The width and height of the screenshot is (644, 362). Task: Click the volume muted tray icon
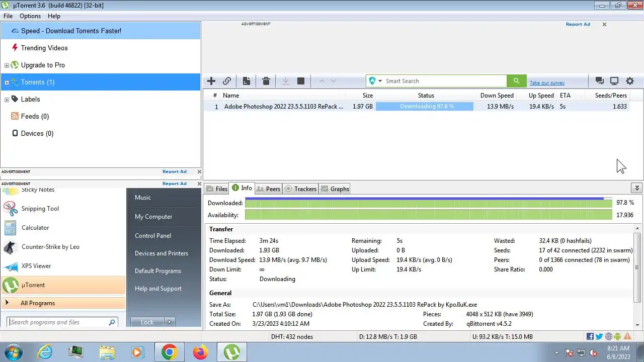[x=593, y=352]
